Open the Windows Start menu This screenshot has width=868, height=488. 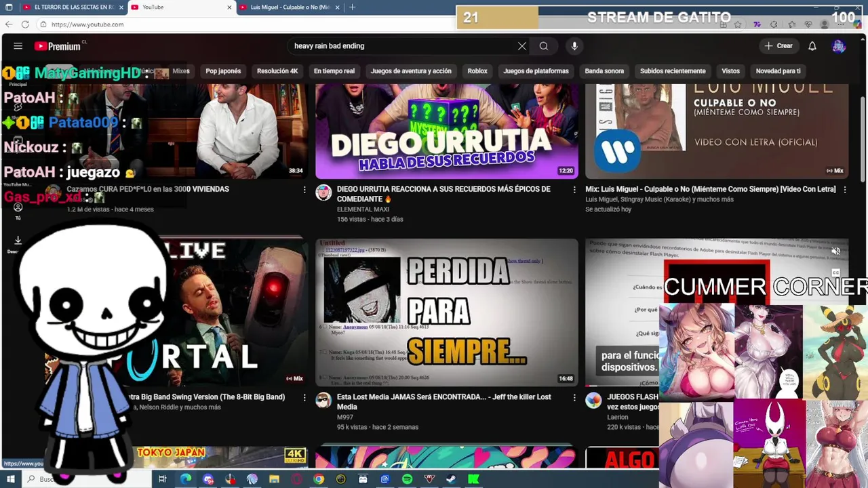tap(10, 479)
